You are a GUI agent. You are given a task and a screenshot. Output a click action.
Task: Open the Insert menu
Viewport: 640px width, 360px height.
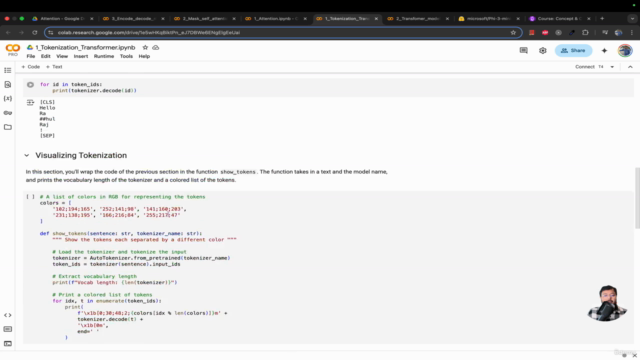coord(81,56)
